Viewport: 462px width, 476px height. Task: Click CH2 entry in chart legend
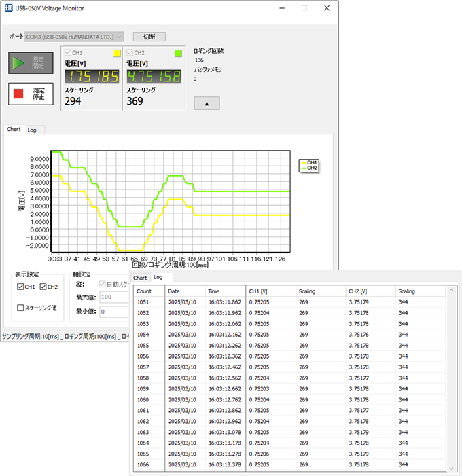point(309,168)
